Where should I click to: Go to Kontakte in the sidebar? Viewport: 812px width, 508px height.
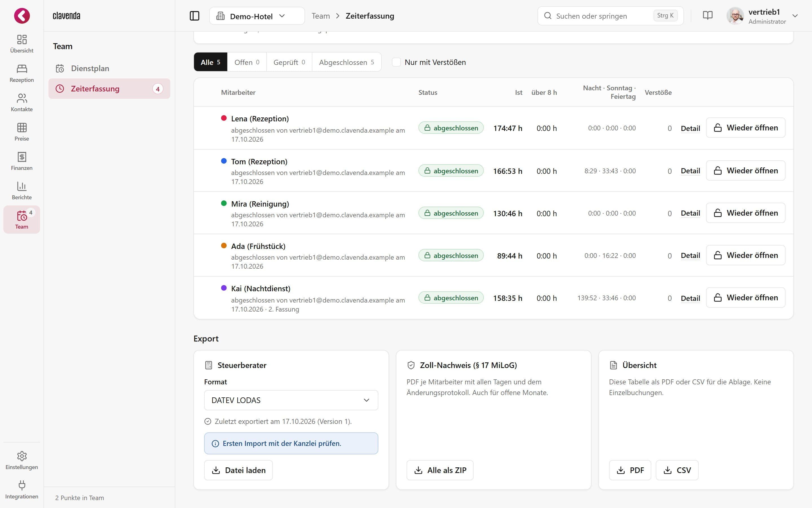(22, 102)
